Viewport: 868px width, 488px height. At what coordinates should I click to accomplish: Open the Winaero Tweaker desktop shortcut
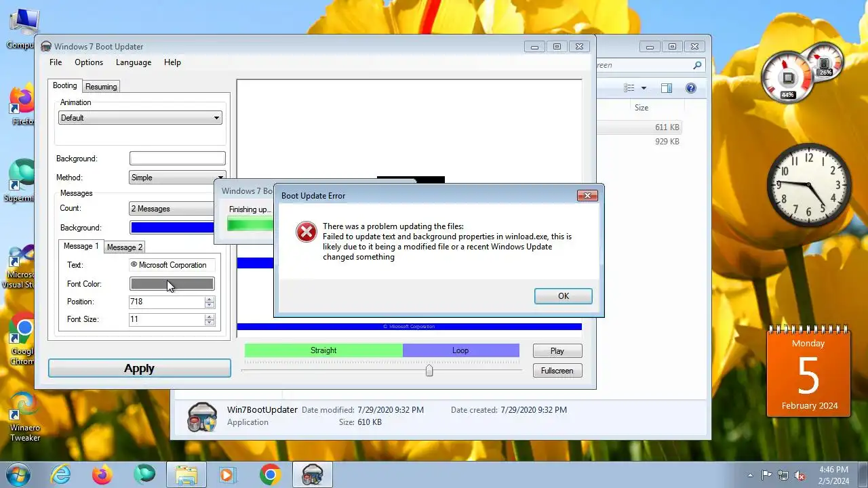pyautogui.click(x=24, y=417)
